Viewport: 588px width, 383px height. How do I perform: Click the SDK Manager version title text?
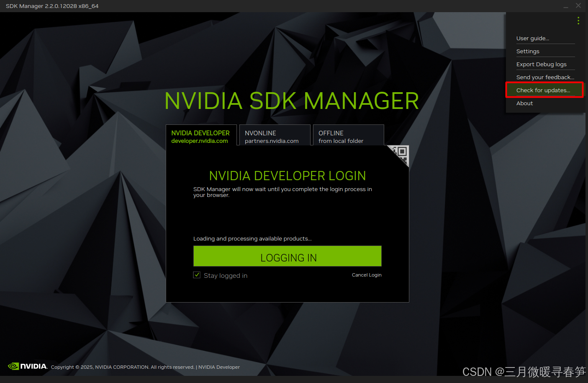52,6
